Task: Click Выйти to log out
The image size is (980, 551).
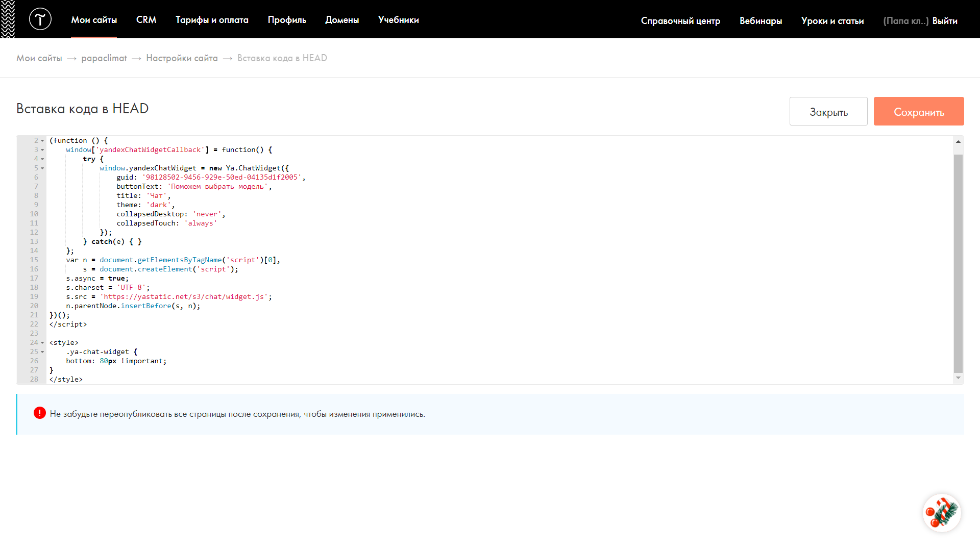Action: point(945,21)
